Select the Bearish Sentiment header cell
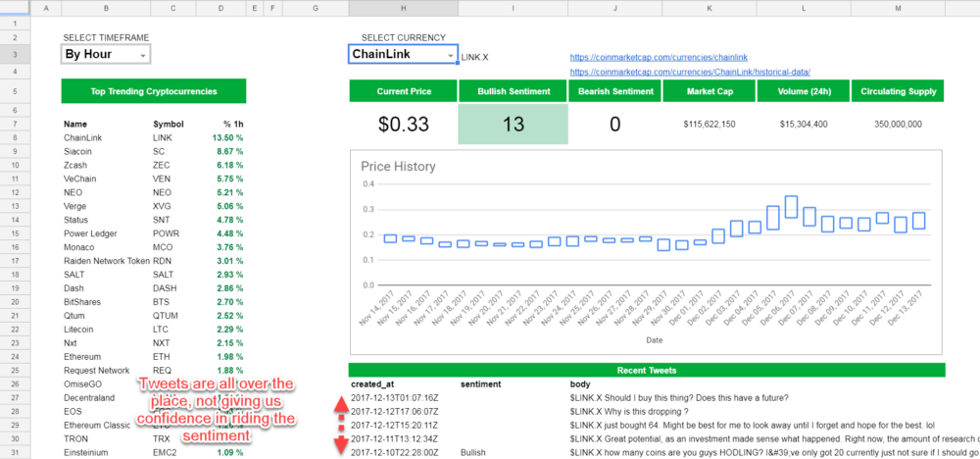The width and height of the screenshot is (980, 459). pyautogui.click(x=615, y=91)
